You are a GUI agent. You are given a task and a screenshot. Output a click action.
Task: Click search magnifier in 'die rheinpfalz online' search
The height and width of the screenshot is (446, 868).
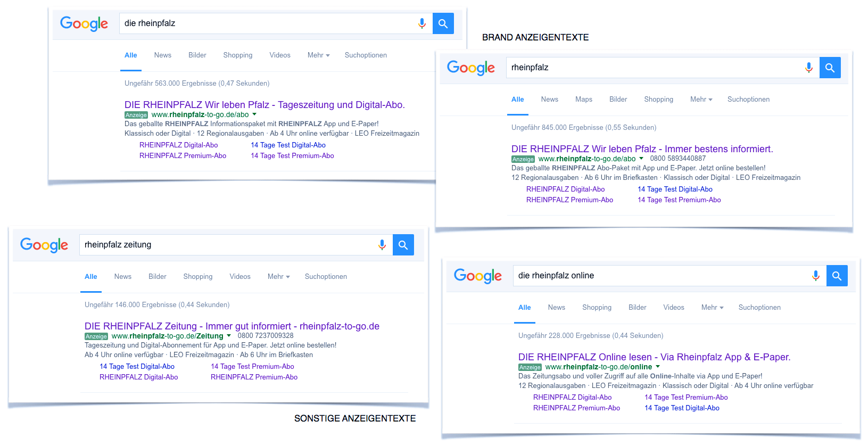[837, 276]
